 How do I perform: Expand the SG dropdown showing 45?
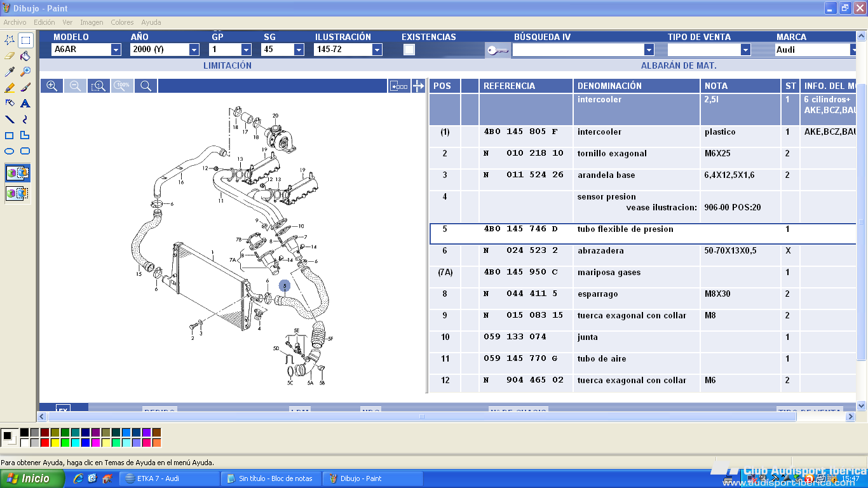pos(299,50)
